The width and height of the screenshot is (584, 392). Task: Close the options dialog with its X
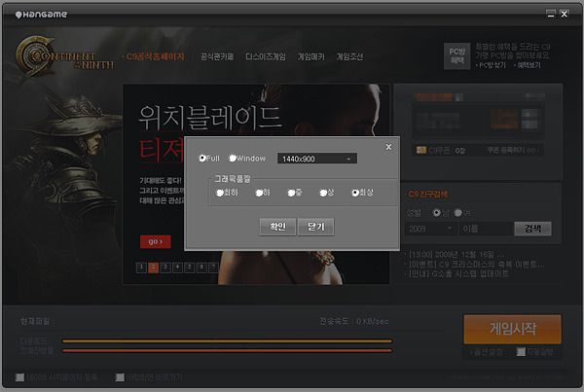tap(388, 147)
